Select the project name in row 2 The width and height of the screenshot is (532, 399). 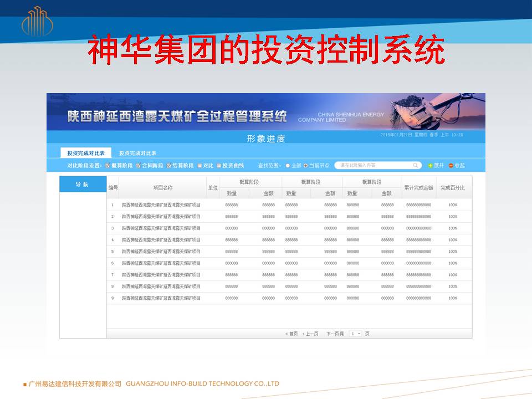161,217
